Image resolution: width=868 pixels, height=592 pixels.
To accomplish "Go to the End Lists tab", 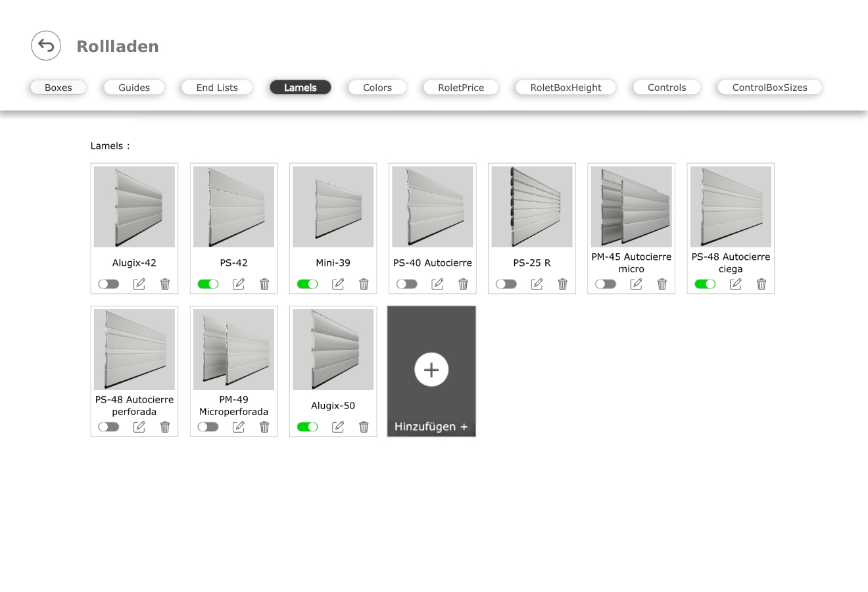I will point(217,87).
